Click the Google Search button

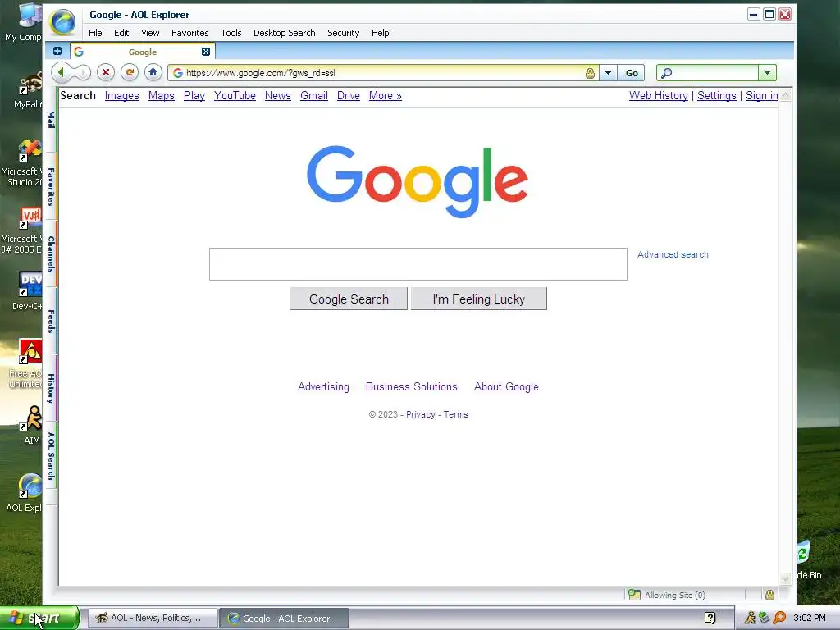click(x=349, y=299)
